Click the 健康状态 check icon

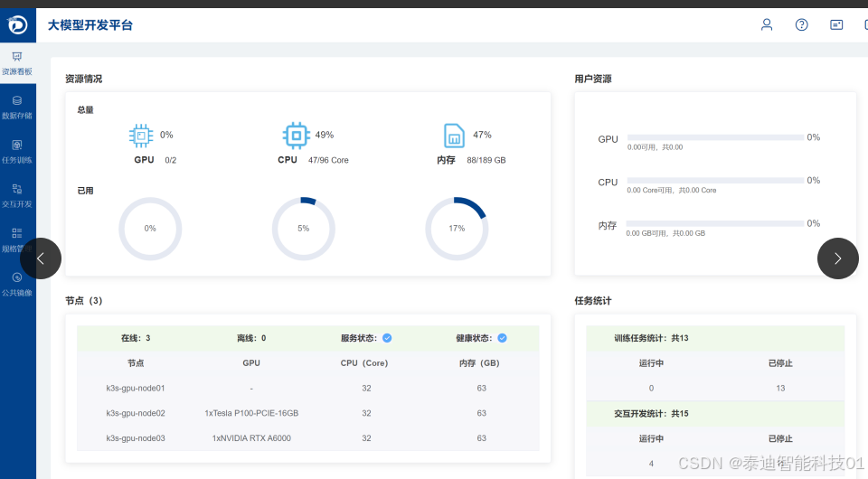(x=502, y=338)
